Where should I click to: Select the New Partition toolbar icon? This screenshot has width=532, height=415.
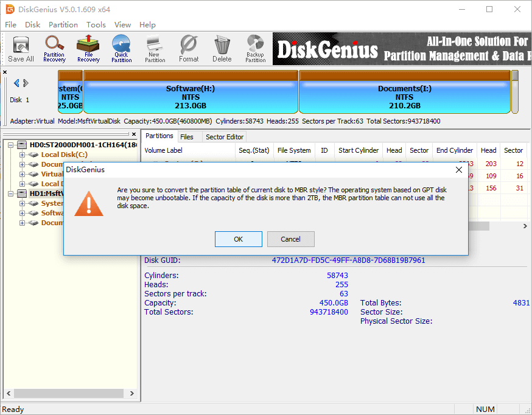pyautogui.click(x=155, y=49)
